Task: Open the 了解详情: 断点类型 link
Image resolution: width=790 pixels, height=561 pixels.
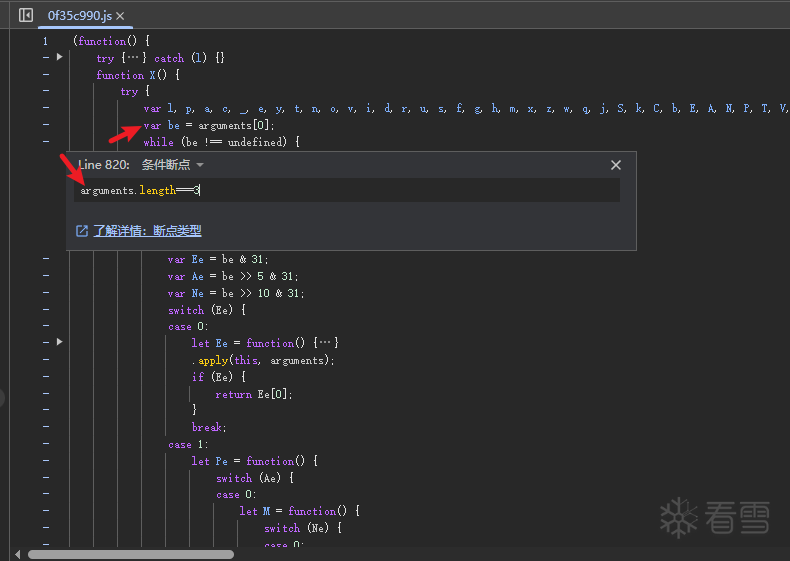Action: pyautogui.click(x=147, y=231)
